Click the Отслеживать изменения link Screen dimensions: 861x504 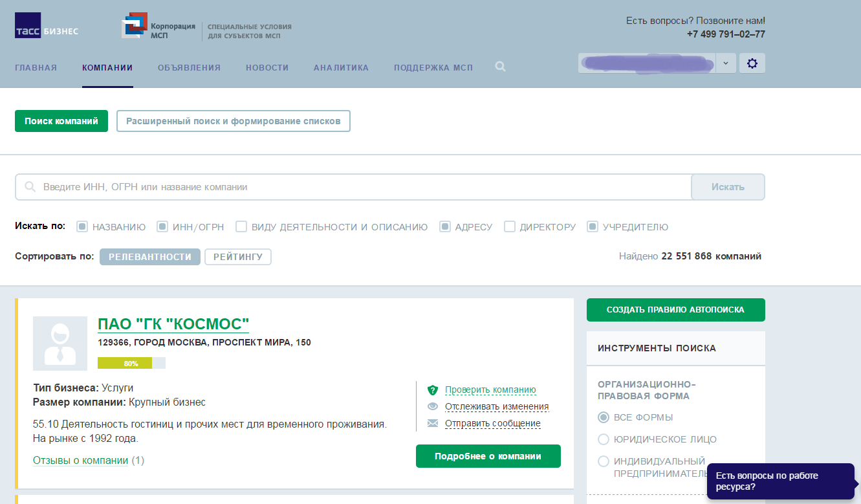coord(497,407)
